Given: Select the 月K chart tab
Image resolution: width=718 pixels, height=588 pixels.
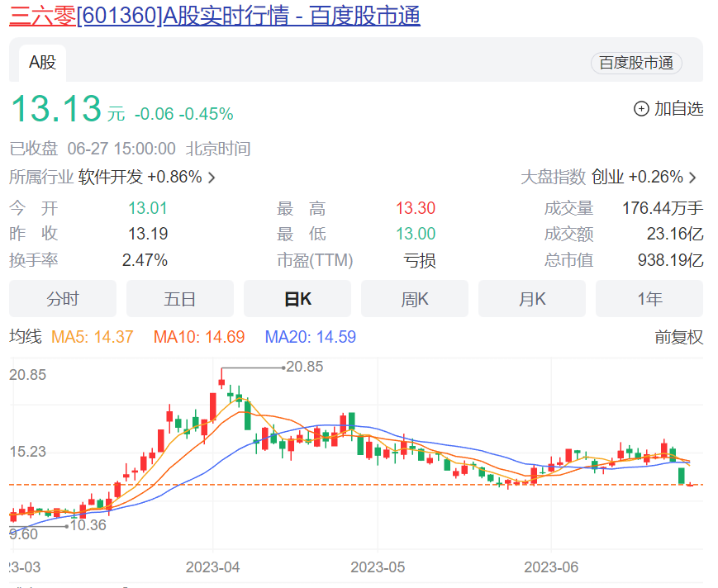Looking at the screenshot, I should [x=532, y=299].
